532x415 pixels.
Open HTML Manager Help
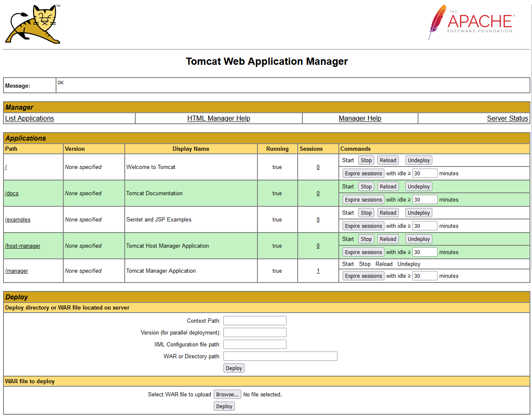click(218, 119)
